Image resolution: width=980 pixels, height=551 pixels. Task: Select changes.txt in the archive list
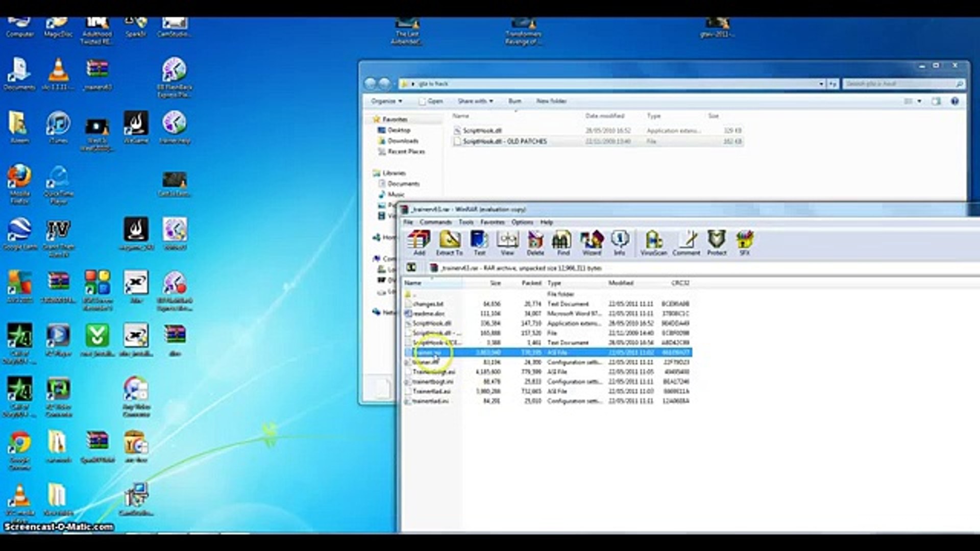(x=547, y=304)
